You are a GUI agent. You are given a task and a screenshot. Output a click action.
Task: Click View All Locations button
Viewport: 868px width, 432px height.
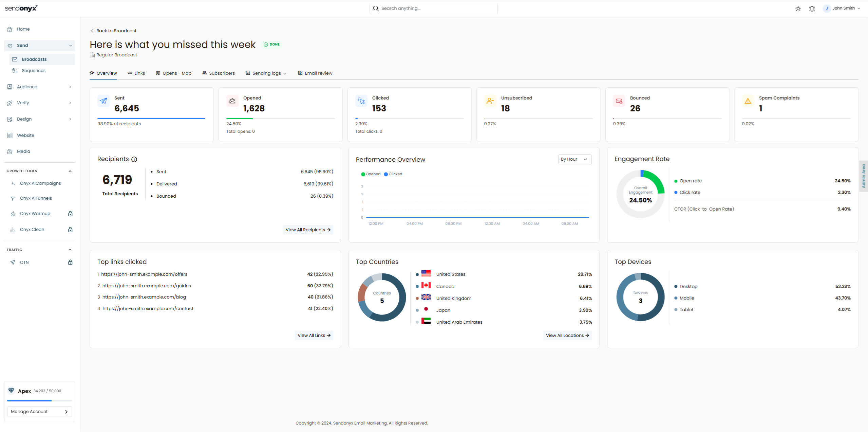click(x=567, y=335)
